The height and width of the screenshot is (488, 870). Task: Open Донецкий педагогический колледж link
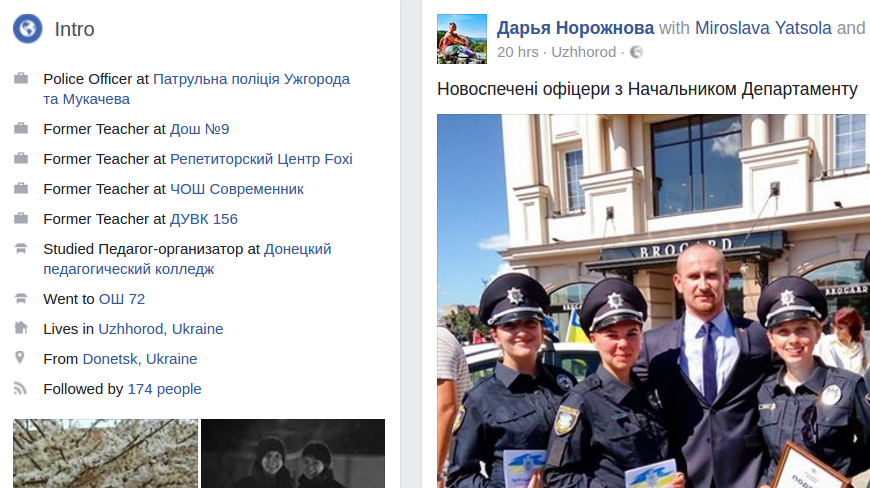coord(188,258)
